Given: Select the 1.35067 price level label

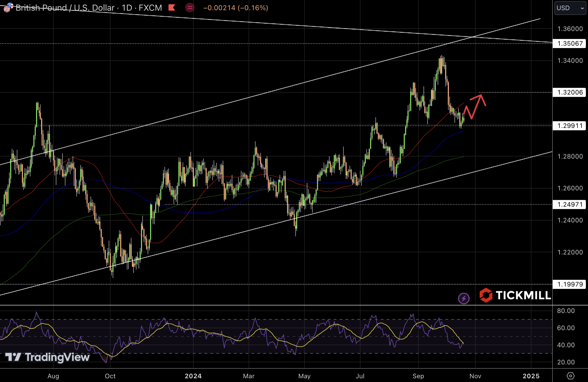Looking at the screenshot, I should [x=570, y=43].
